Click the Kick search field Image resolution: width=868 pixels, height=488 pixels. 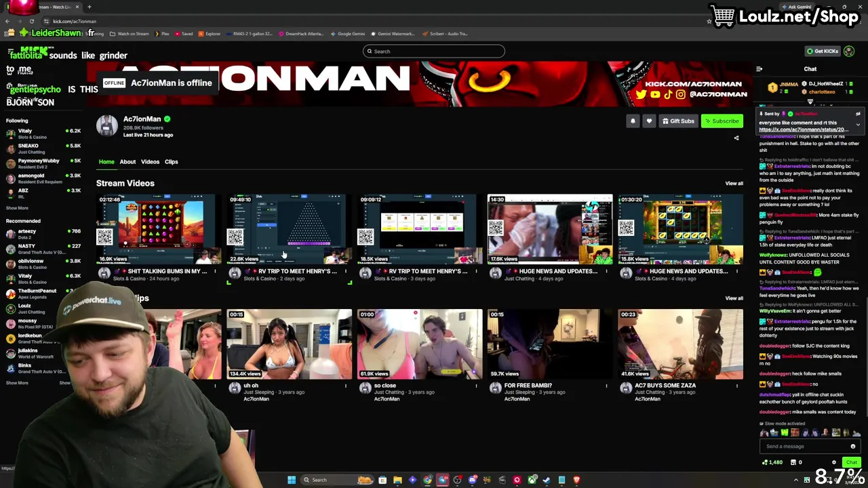tap(434, 52)
